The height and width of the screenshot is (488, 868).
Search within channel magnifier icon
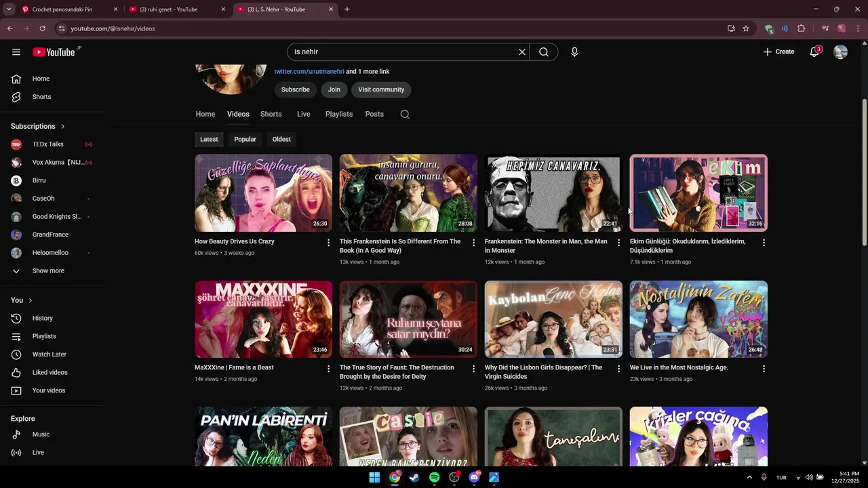[x=405, y=115]
